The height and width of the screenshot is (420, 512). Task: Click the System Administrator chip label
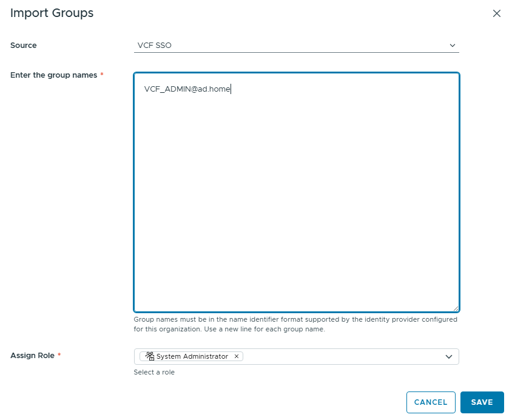[x=192, y=357]
